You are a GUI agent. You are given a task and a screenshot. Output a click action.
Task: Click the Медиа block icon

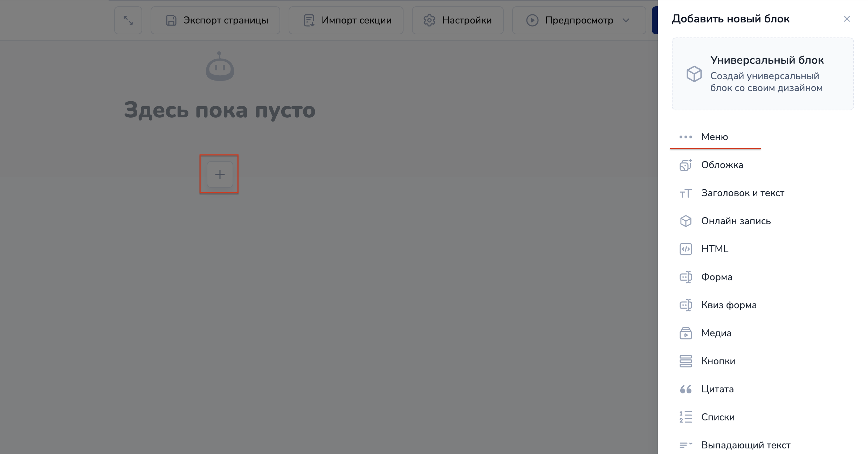(686, 333)
